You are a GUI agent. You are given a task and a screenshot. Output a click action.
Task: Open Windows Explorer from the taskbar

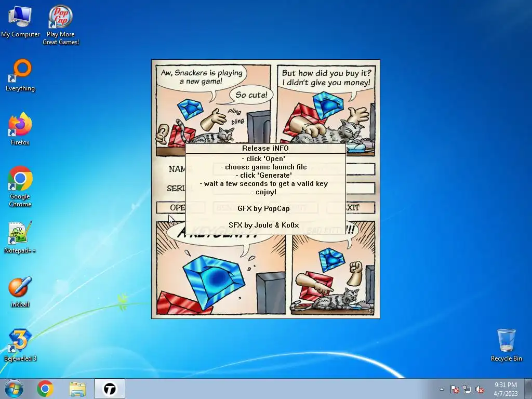click(77, 389)
